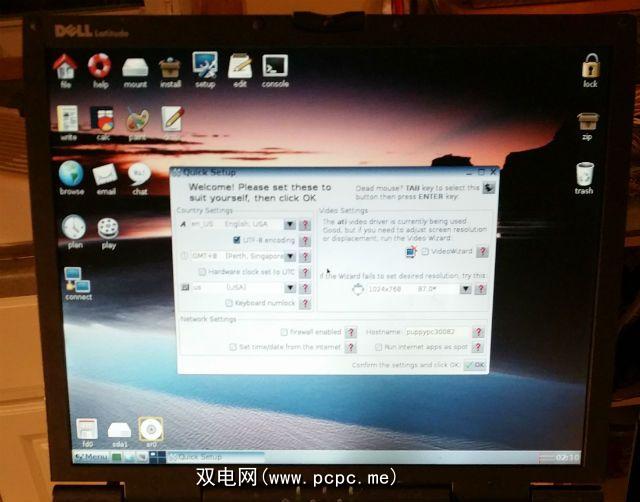Click help button beside Run internet apps
640x502 pixels.
click(478, 347)
